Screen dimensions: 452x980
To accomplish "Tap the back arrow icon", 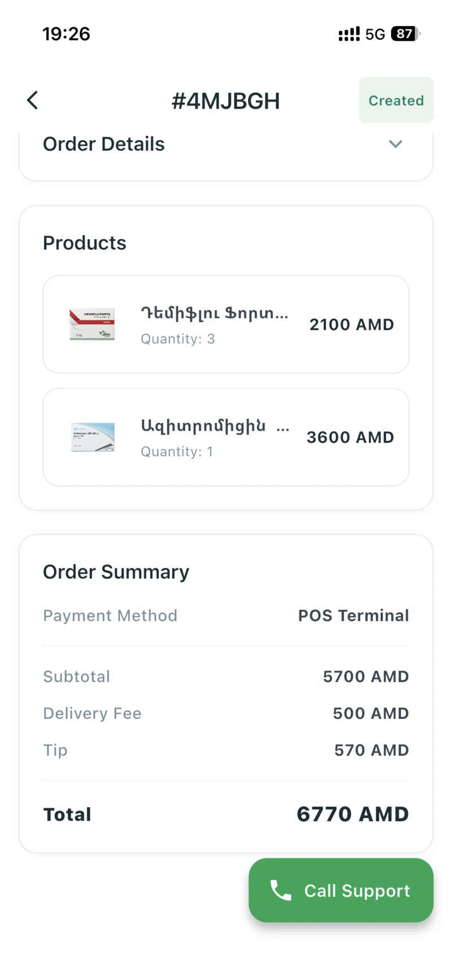I will pyautogui.click(x=33, y=101).
